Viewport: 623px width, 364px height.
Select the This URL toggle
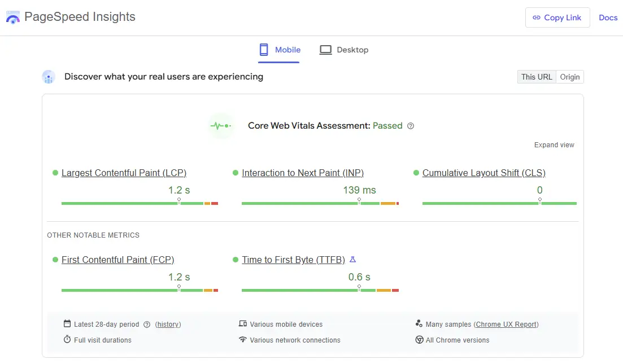point(537,77)
